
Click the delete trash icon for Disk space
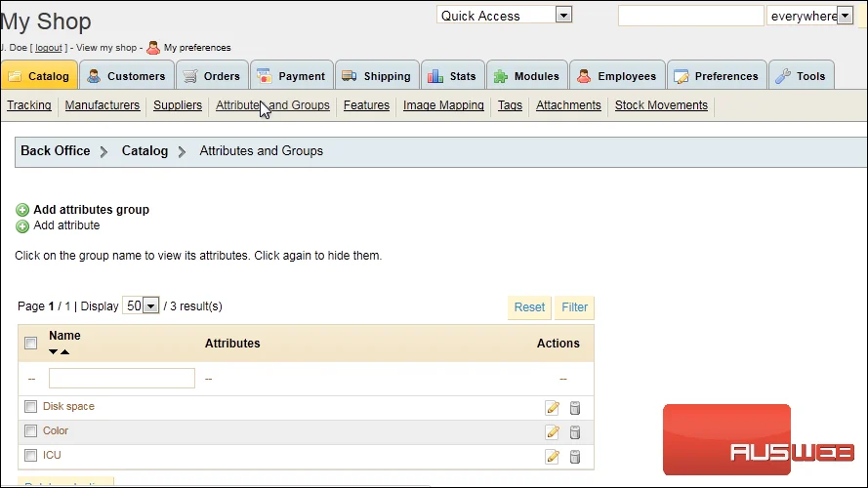(575, 408)
